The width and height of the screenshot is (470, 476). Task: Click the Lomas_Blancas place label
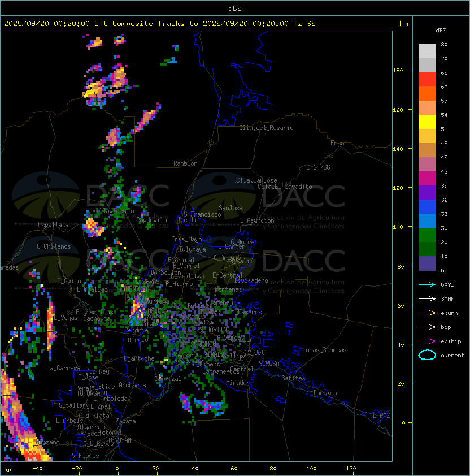coord(324,350)
